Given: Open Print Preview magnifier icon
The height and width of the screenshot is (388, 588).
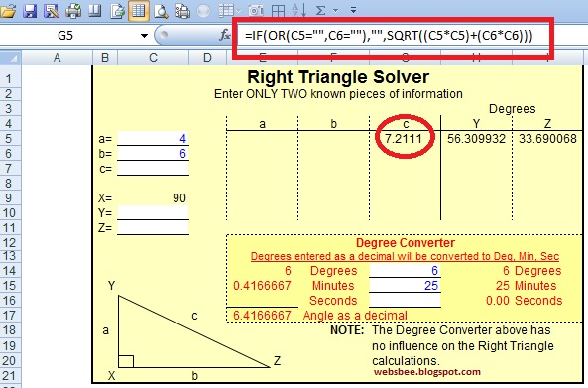Looking at the screenshot, I should pos(161,11).
